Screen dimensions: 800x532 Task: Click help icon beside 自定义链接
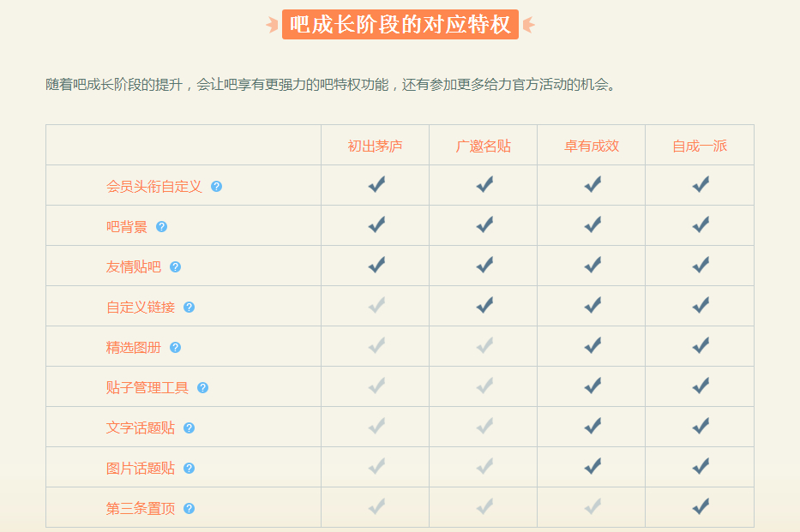pos(189,307)
